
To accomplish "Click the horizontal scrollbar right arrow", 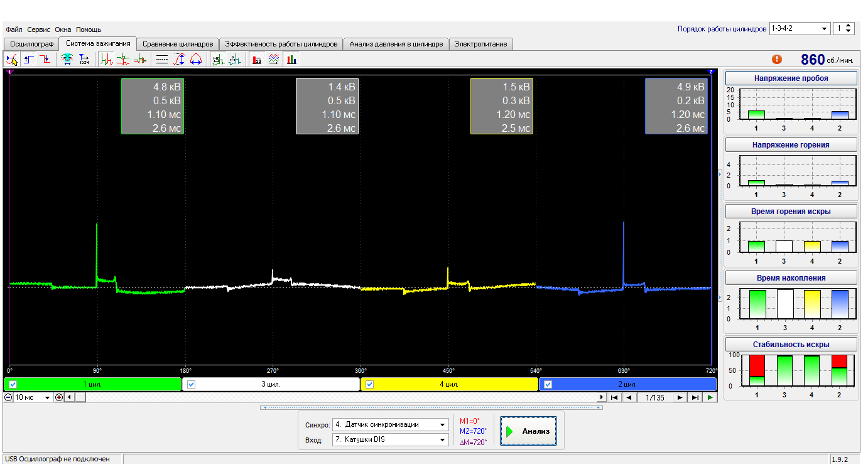I will (602, 397).
